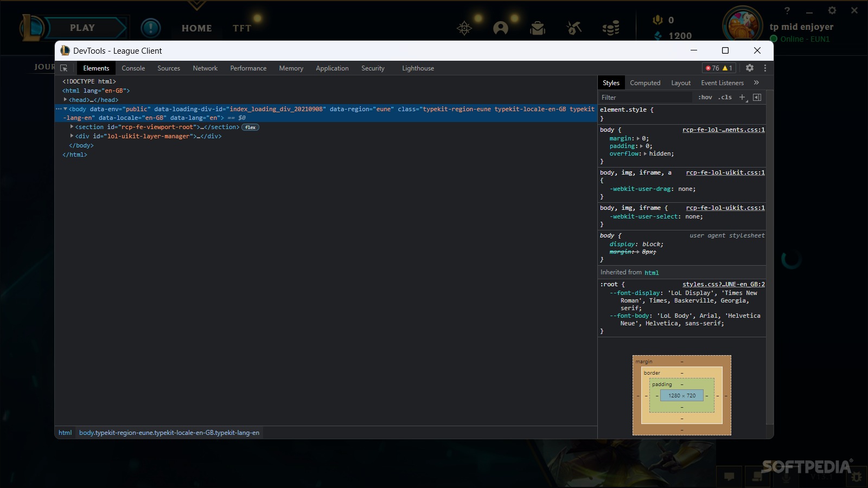Expand the margin shorthand property arrow

tap(638, 138)
